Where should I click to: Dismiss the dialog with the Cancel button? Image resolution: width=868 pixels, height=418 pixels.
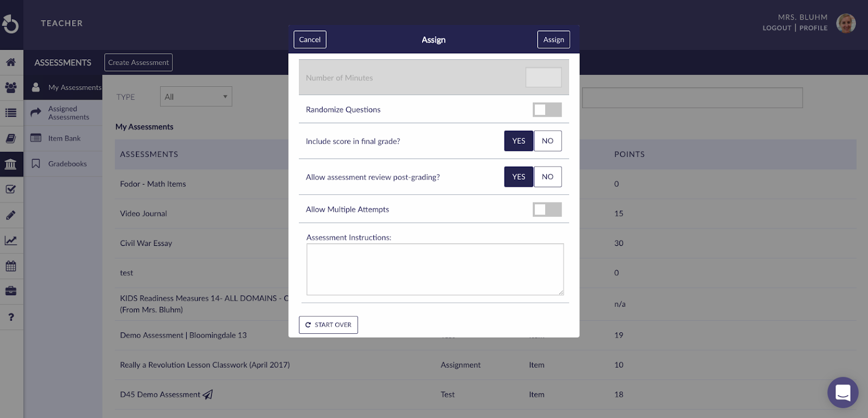coord(310,40)
